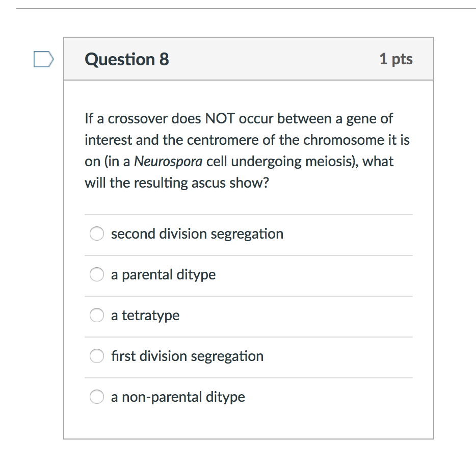Click the "first division segregation" answer text
The image size is (476, 464).
coord(187,356)
